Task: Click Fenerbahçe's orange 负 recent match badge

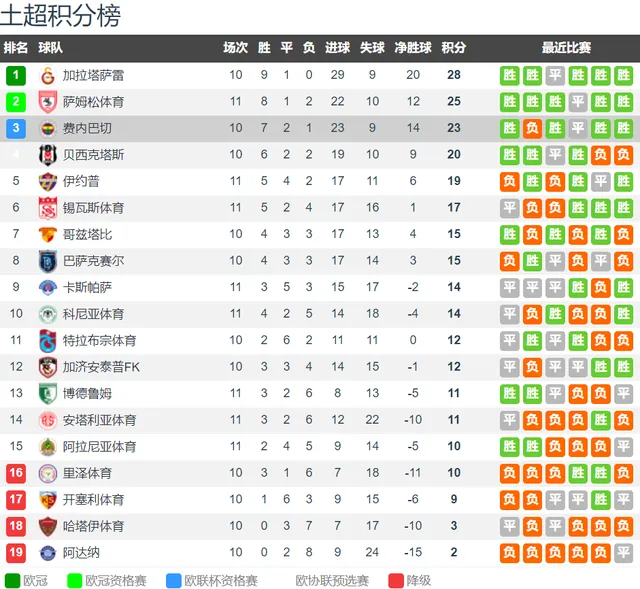Action: click(532, 129)
